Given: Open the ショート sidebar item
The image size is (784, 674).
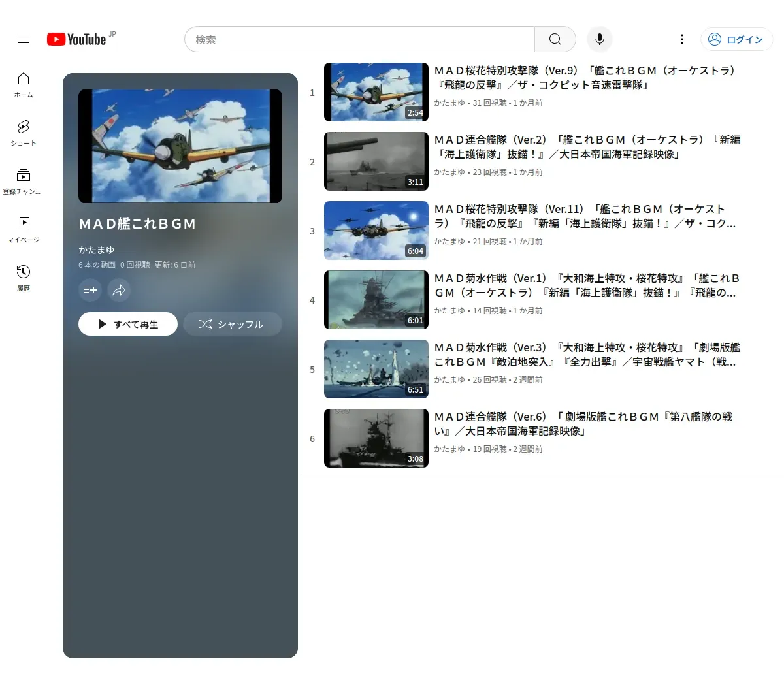Looking at the screenshot, I should point(24,133).
